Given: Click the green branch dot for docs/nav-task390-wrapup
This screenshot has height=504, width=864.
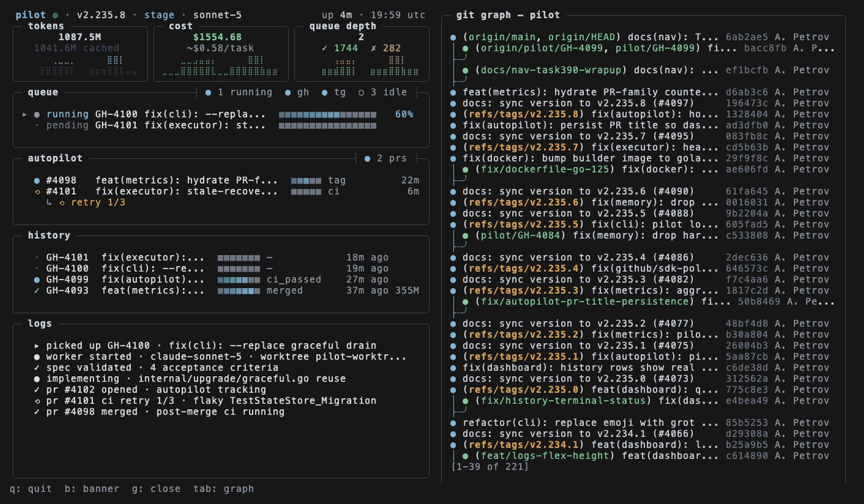Looking at the screenshot, I should (x=466, y=70).
